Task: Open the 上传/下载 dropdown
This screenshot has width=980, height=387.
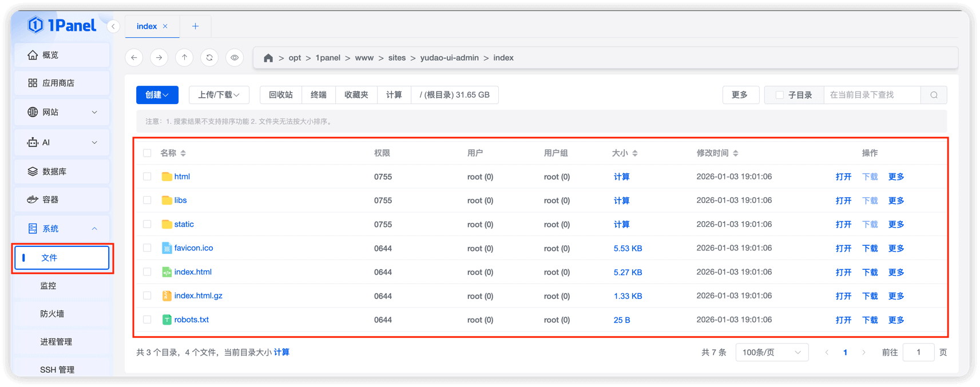Action: pos(219,95)
